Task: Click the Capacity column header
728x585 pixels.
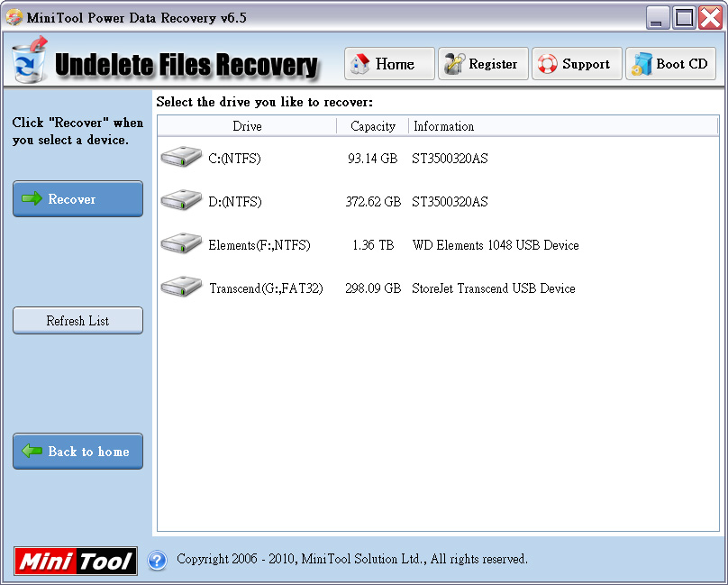Action: pyautogui.click(x=373, y=126)
